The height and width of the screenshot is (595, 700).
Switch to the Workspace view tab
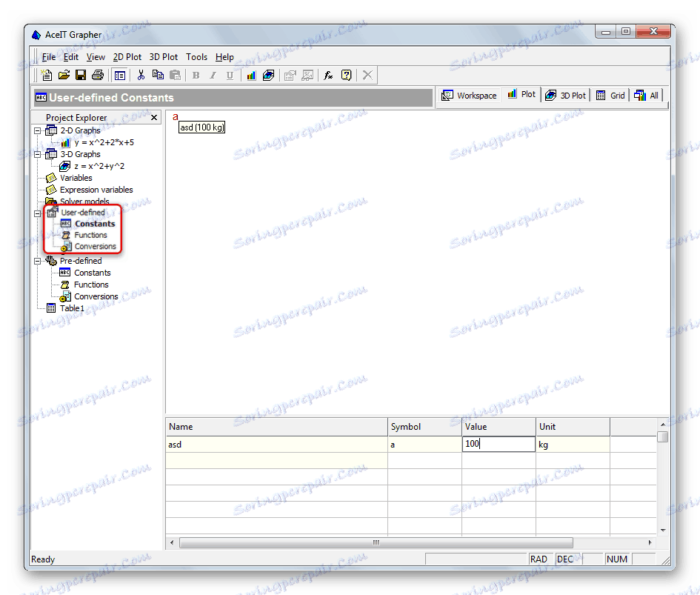[x=469, y=95]
